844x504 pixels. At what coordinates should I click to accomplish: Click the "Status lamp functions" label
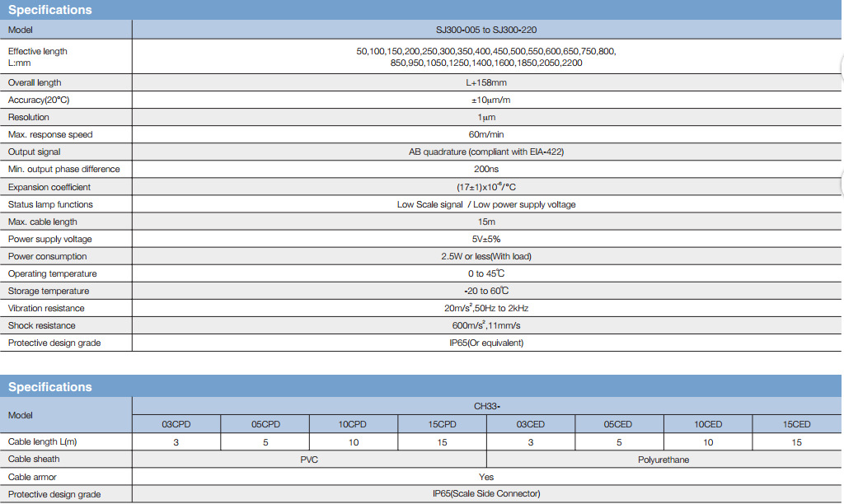50,204
